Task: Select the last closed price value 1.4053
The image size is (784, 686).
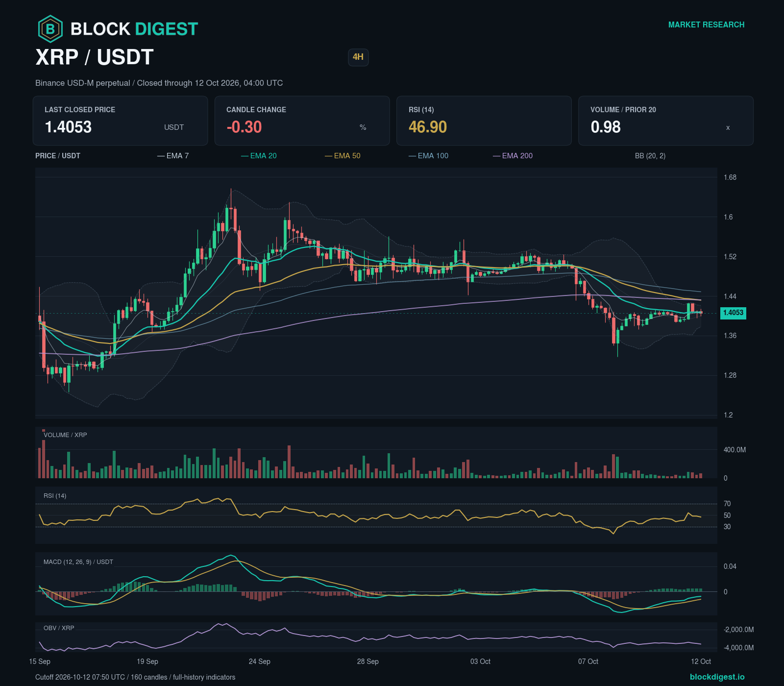Action: (68, 127)
